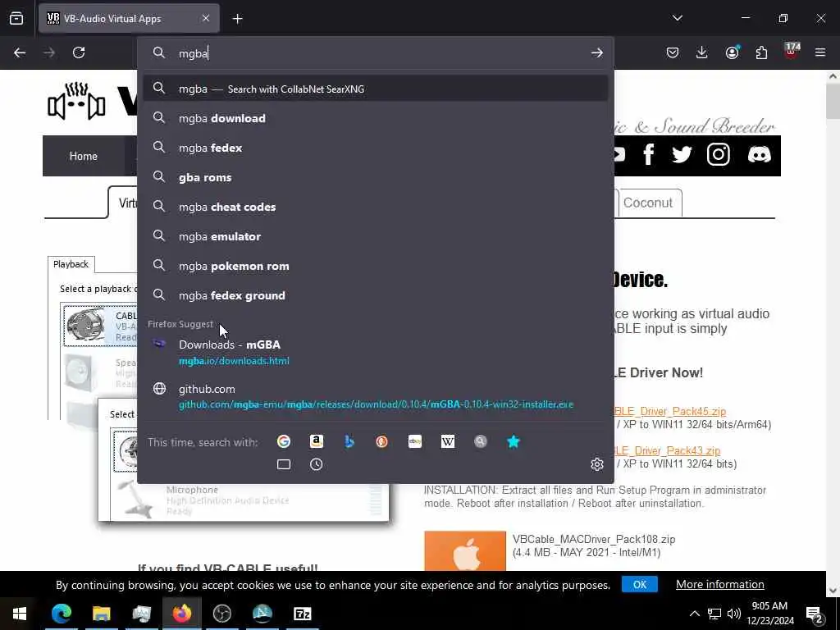This screenshot has width=840, height=630.
Task: Download the Driver_Pack45.zip link
Action: (x=670, y=412)
